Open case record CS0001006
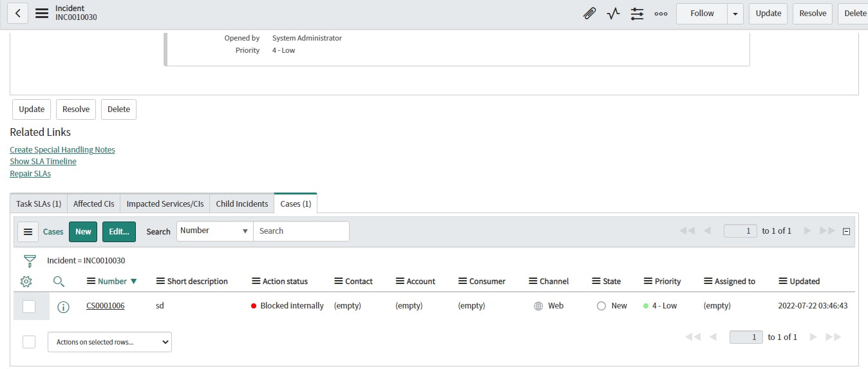The image size is (868, 369). coord(106,306)
